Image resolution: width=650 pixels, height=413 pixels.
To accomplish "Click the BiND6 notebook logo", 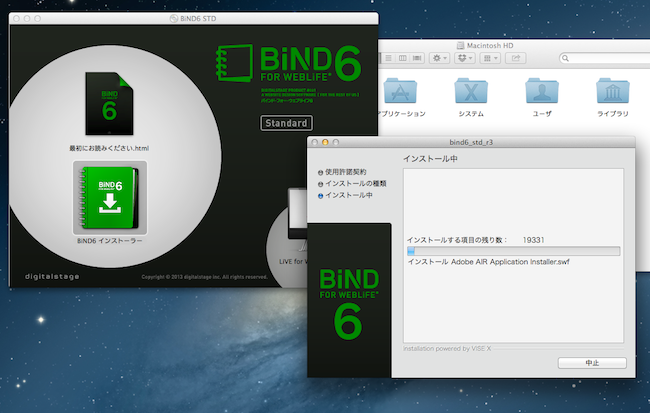I will 235,63.
